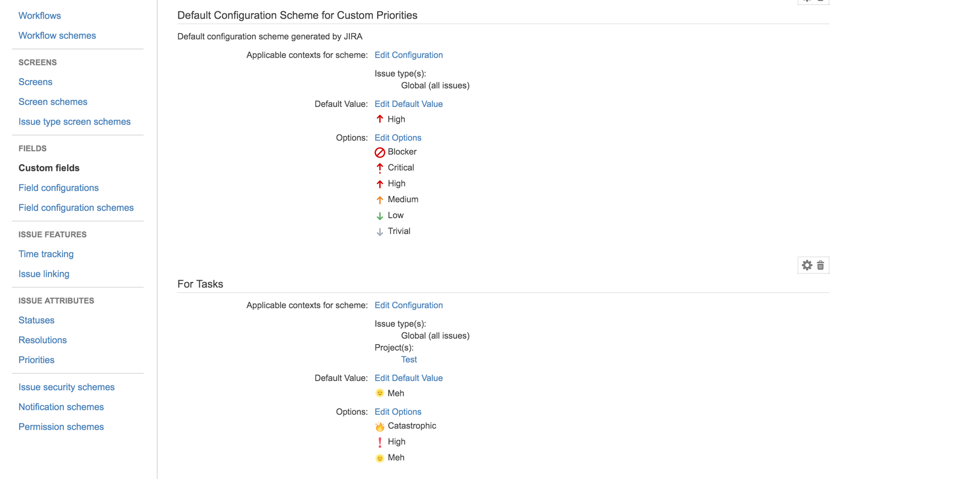Click Edit Default Value for Default Configuration Scheme
The image size is (980, 479).
coord(408,104)
